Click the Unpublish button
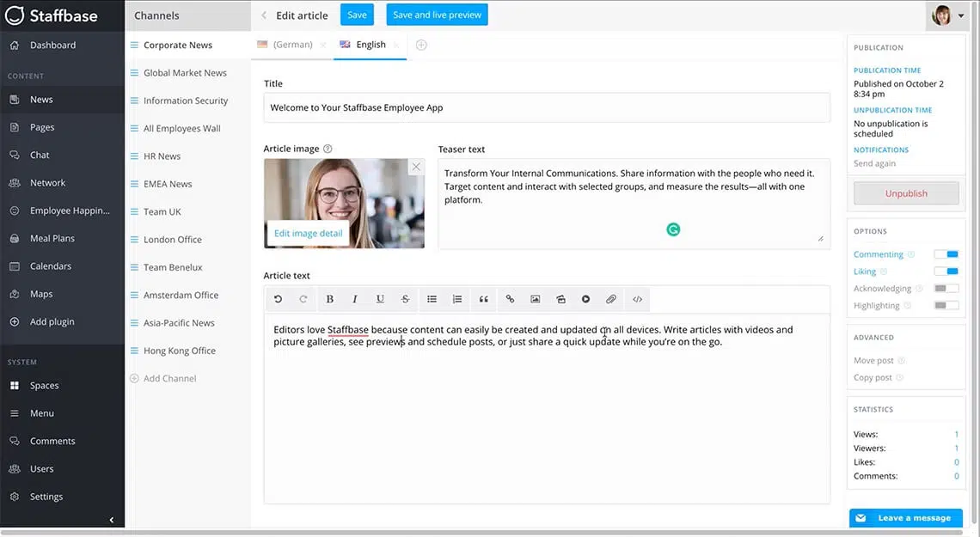Viewport: 980px width, 537px height. pos(906,193)
